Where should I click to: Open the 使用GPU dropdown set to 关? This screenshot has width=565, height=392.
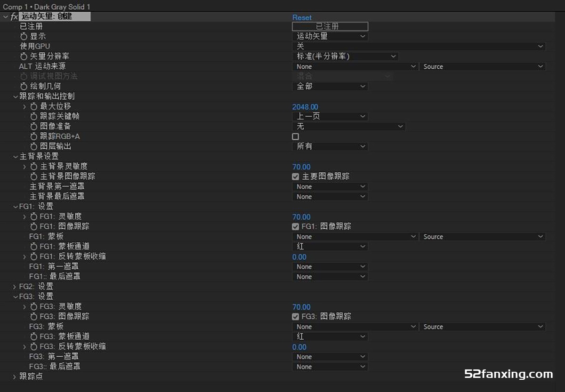click(x=419, y=46)
